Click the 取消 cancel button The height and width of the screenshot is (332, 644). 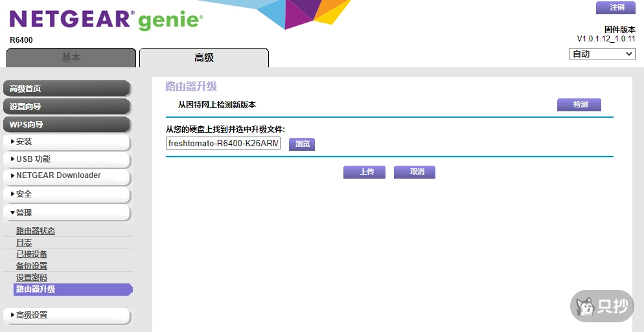click(415, 172)
